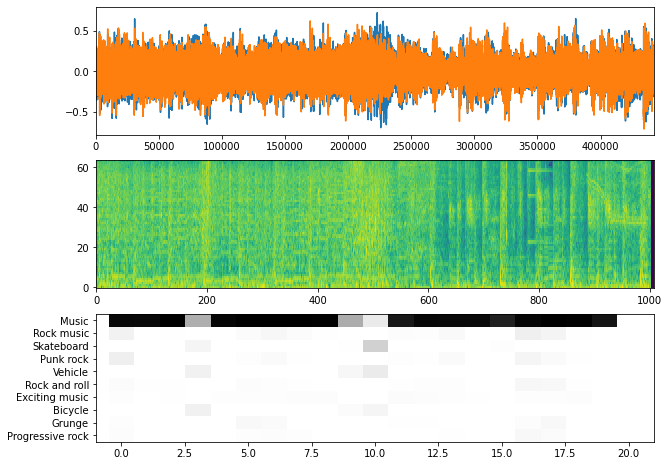Click the 17.5 tick below the heatmap
Viewport: 669px width, 466px height.
pyautogui.click(x=566, y=453)
